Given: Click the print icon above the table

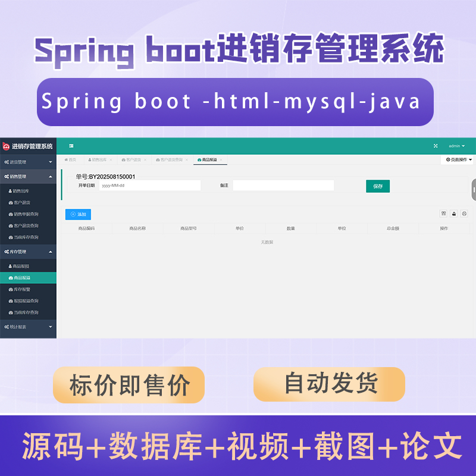Looking at the screenshot, I should [x=464, y=214].
